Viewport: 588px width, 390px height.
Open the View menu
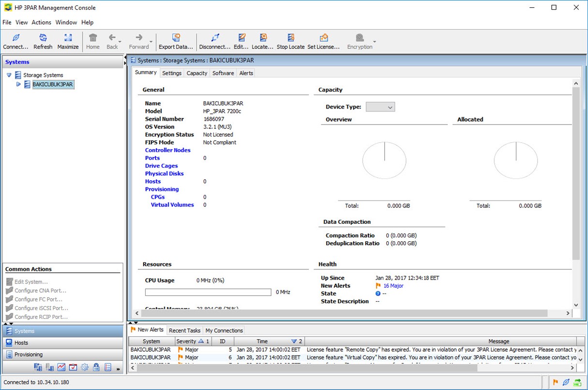pyautogui.click(x=22, y=22)
